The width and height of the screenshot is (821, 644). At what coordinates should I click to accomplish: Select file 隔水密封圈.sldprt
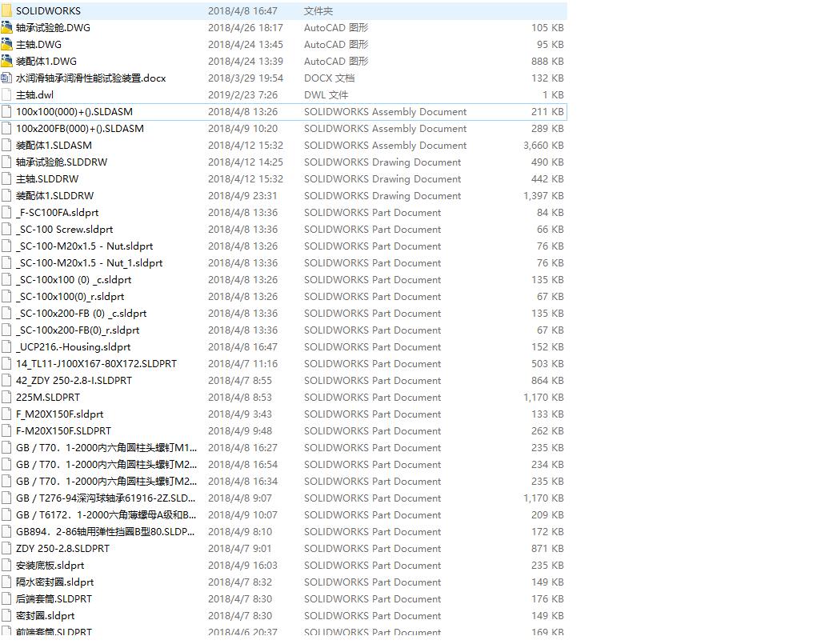pos(55,582)
